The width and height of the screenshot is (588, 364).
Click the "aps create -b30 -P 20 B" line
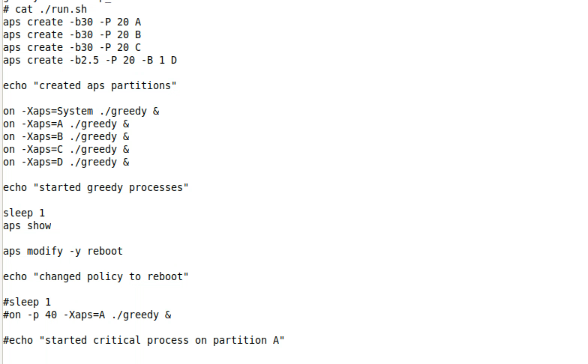coord(72,35)
